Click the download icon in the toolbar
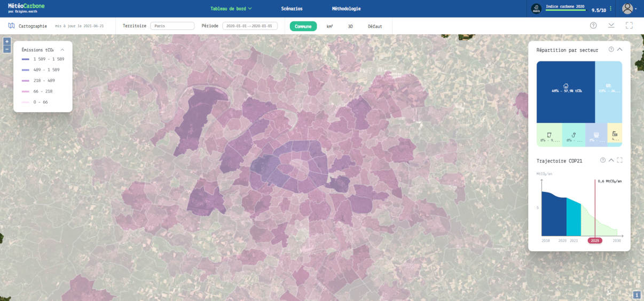Image resolution: width=644 pixels, height=301 pixels. [611, 26]
